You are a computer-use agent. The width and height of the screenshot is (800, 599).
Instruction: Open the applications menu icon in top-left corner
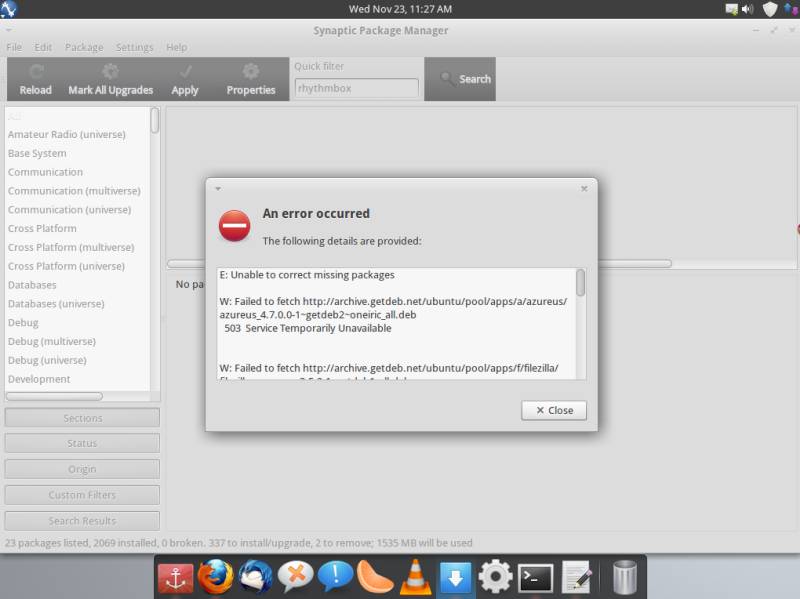click(8, 9)
